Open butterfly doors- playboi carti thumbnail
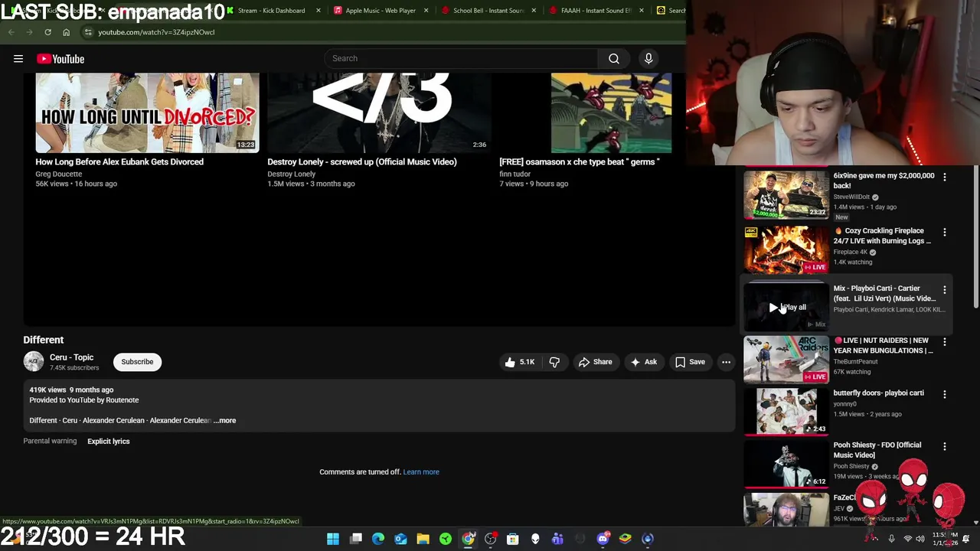980x551 pixels. (x=786, y=411)
